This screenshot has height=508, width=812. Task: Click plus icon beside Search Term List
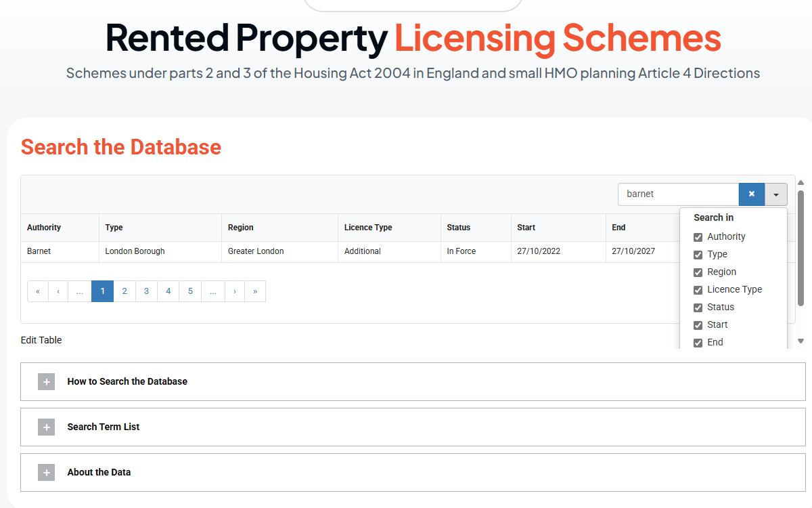[46, 427]
